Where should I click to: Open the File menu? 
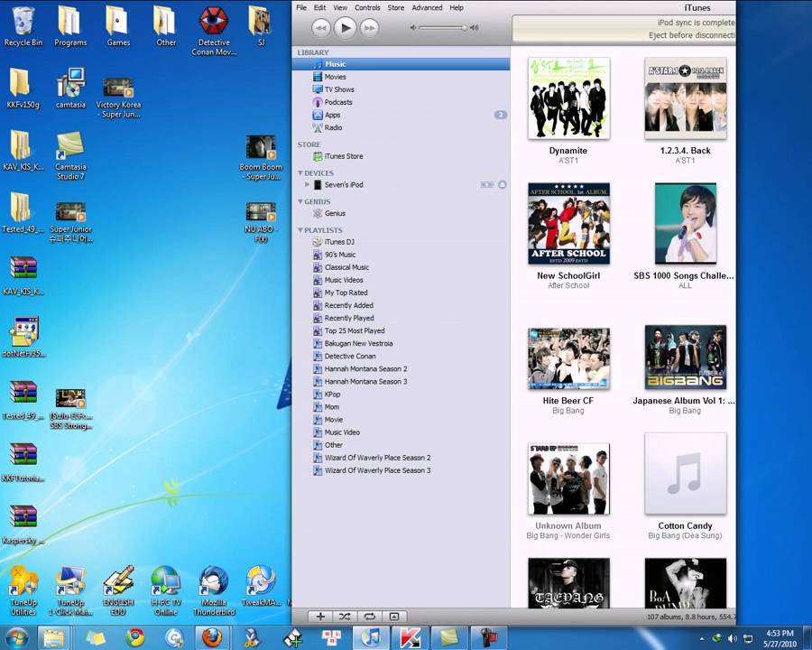(x=301, y=8)
